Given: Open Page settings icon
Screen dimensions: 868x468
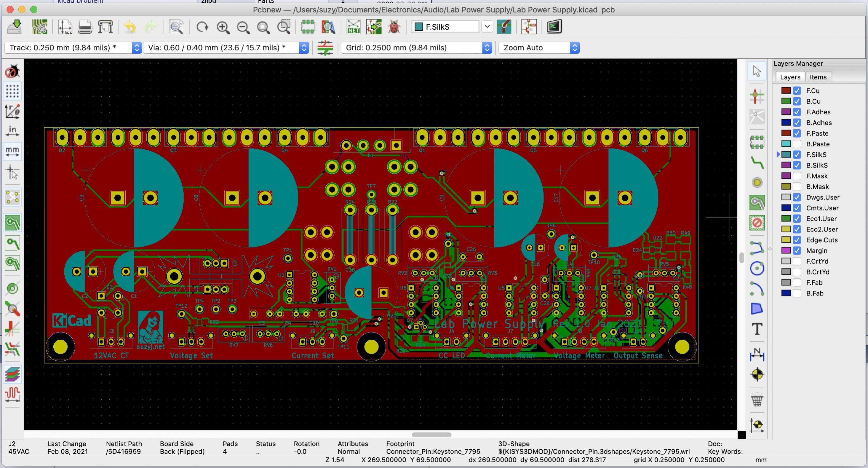Looking at the screenshot, I should (65, 27).
